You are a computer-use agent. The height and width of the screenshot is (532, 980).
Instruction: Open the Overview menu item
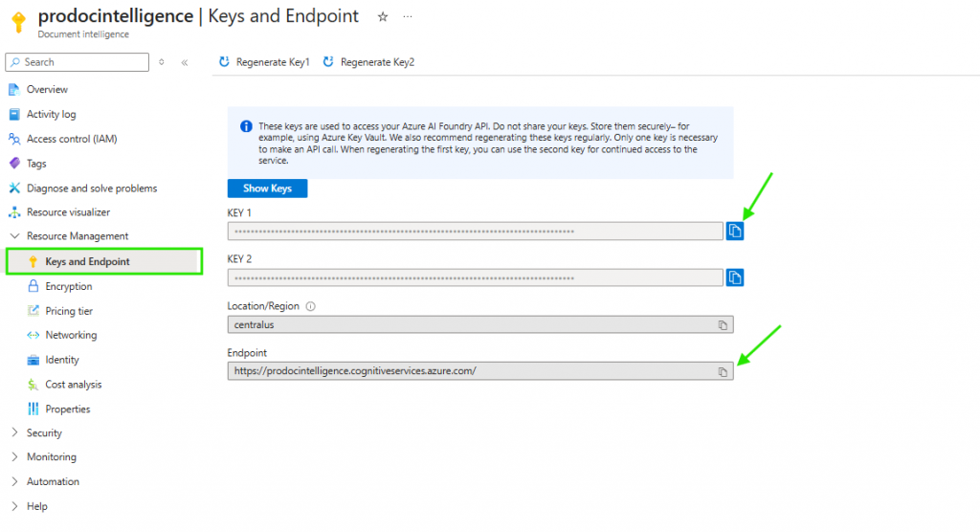47,90
